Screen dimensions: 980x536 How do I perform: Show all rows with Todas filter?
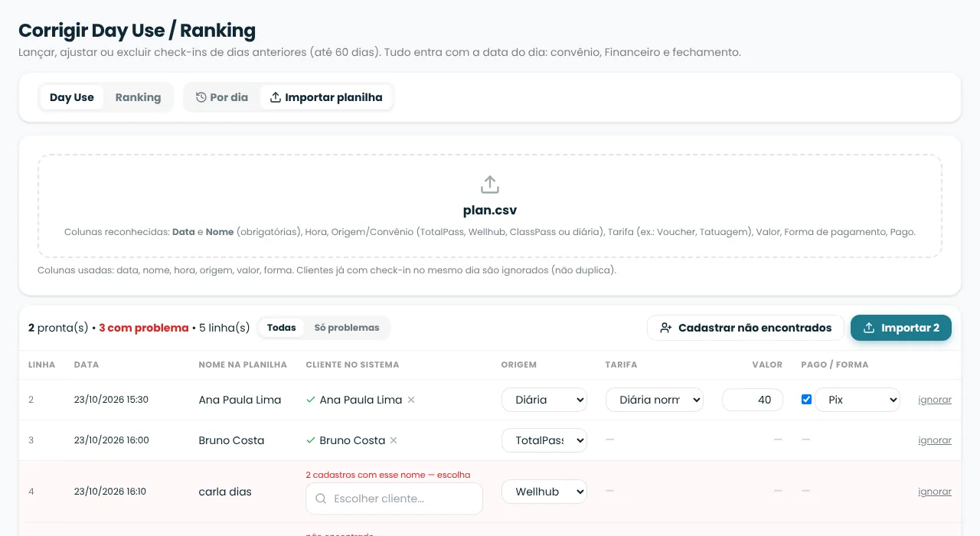[x=282, y=328]
